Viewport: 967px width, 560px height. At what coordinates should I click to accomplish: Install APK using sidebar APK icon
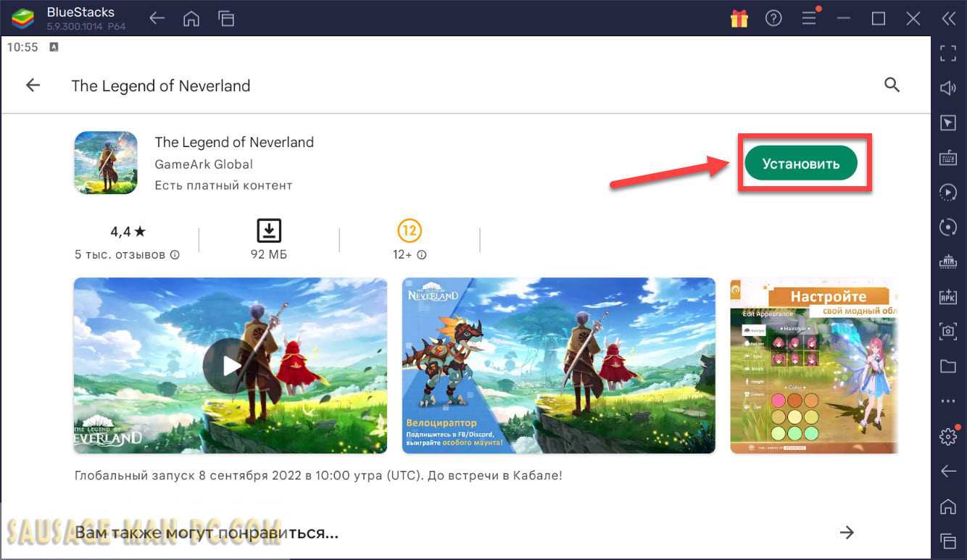pos(948,296)
